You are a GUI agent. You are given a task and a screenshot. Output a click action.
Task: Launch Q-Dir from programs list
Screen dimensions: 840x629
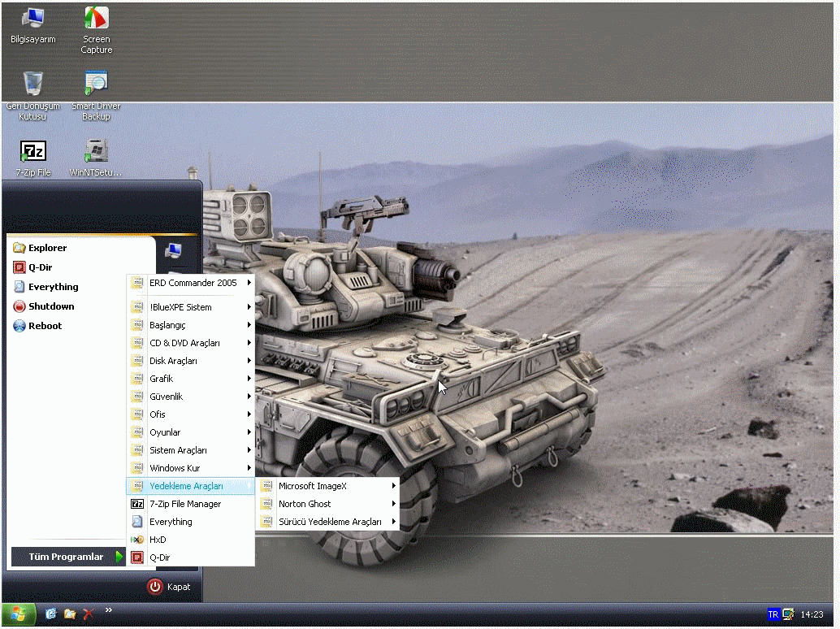click(190, 557)
